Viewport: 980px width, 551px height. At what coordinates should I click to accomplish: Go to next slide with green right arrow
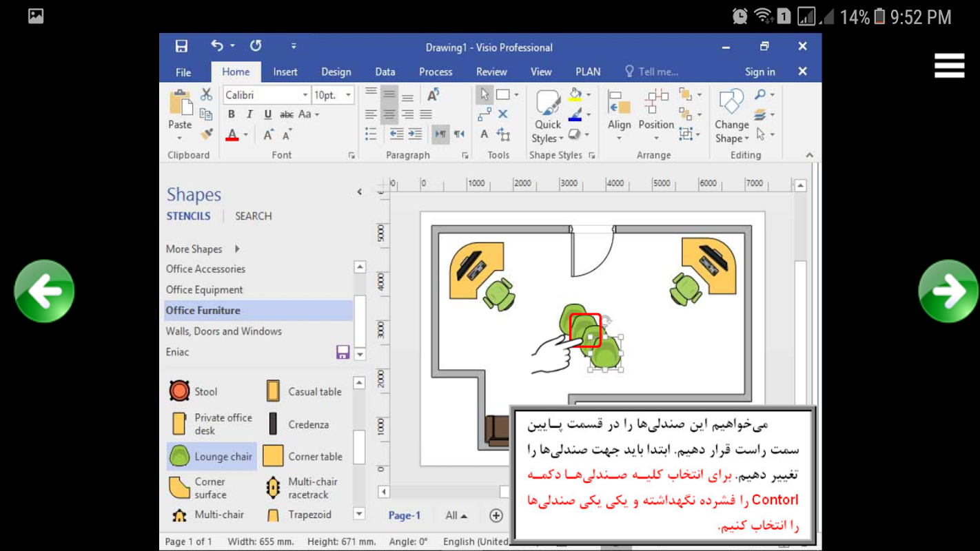(x=949, y=291)
